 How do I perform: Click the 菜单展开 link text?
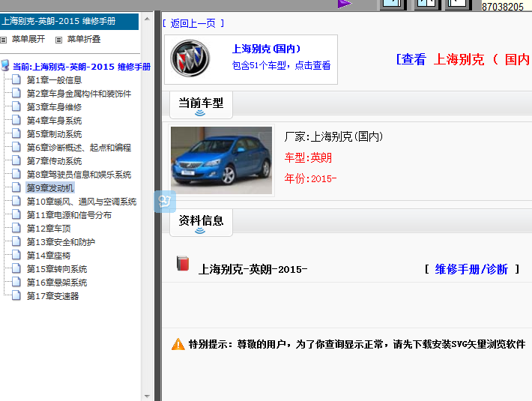coord(28,40)
